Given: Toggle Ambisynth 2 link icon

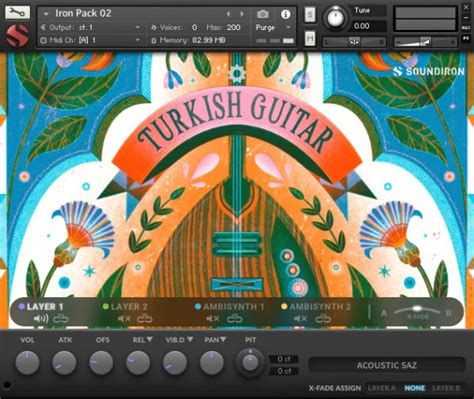Looking at the screenshot, I should (323, 319).
